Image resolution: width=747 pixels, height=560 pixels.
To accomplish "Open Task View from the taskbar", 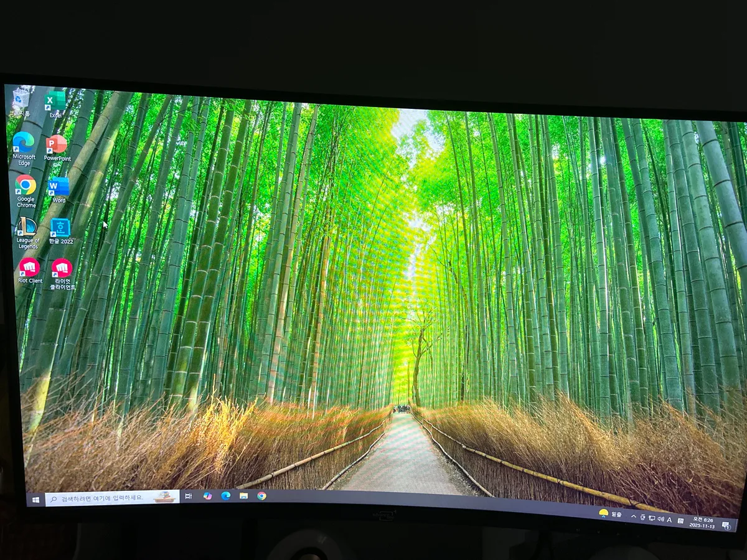I will (189, 496).
